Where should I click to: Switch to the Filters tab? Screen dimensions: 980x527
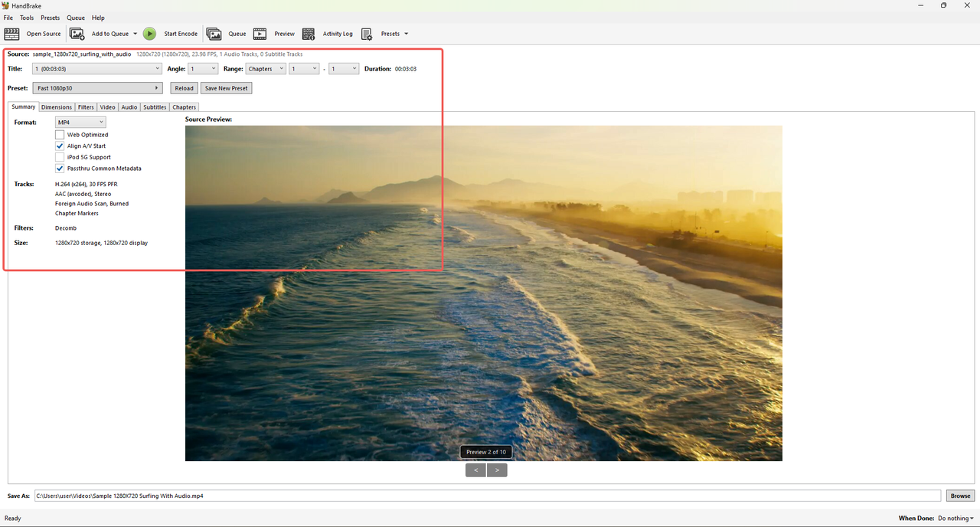tap(86, 107)
